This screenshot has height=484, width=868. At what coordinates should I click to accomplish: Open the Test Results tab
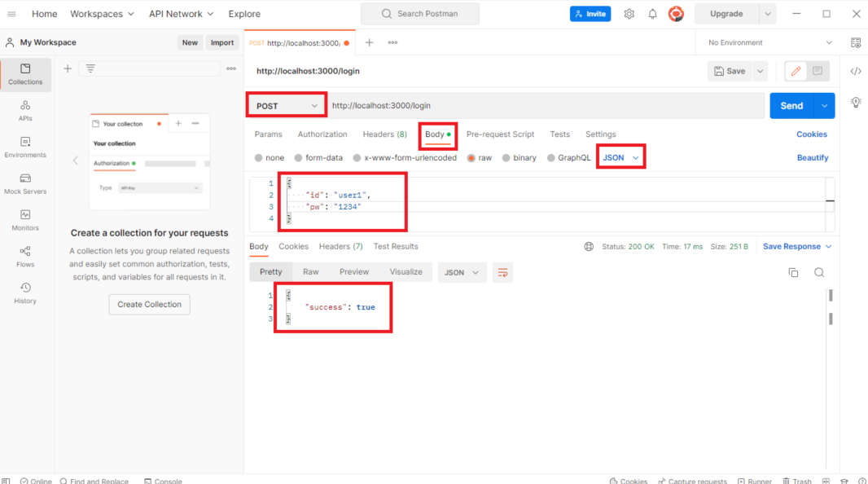click(396, 246)
